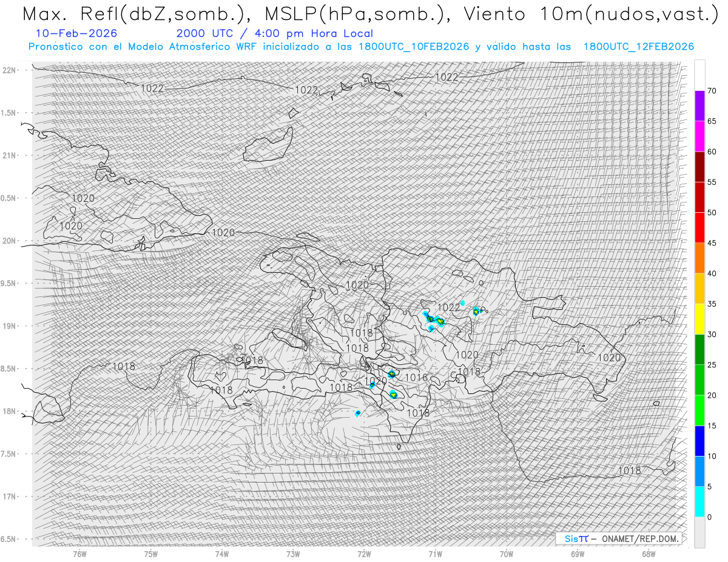
Task: Pick the blue 10–15 dBZ swatch
Action: [x=699, y=441]
